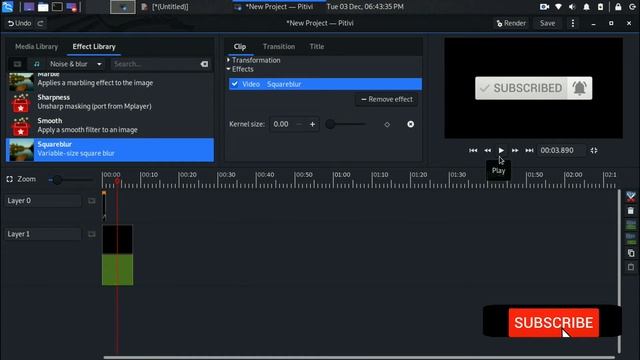
Task: Save the project
Action: (547, 23)
